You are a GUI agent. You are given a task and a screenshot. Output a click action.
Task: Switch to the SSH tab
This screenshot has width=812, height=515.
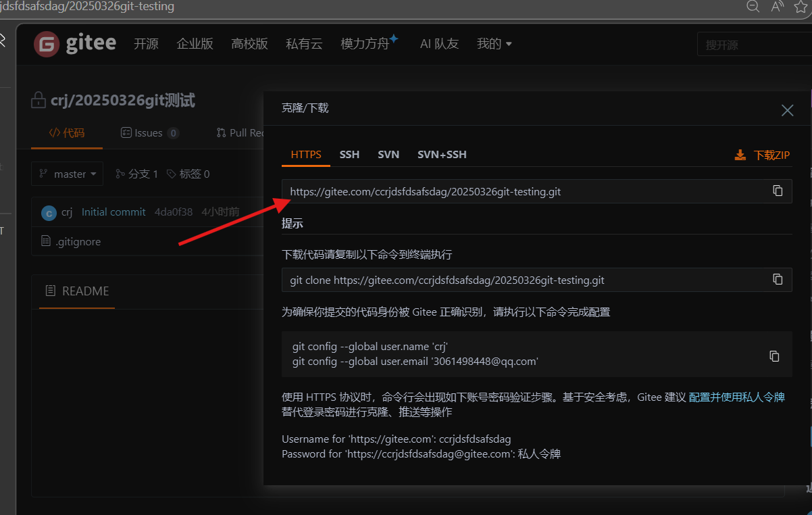349,154
